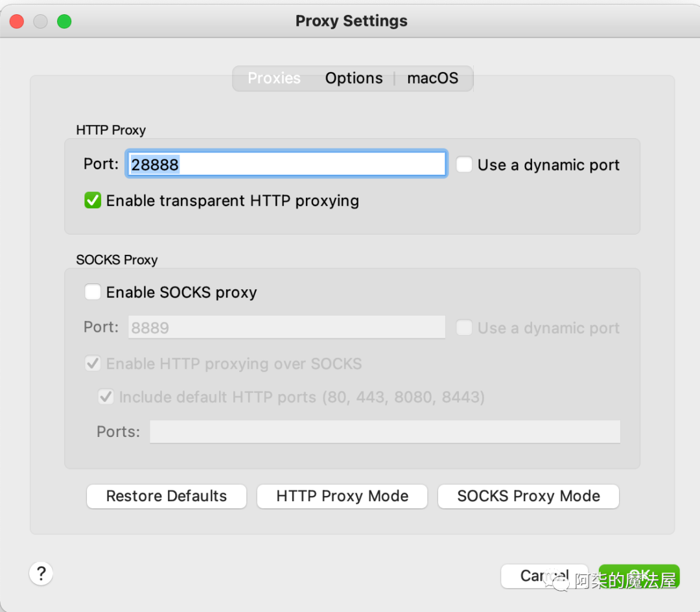Close the Proxy Settings window
Viewport: 700px width, 612px height.
coord(17,21)
